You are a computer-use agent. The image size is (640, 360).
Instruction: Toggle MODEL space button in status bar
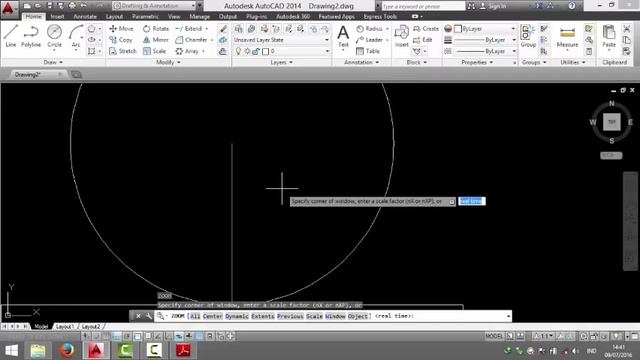tap(494, 336)
